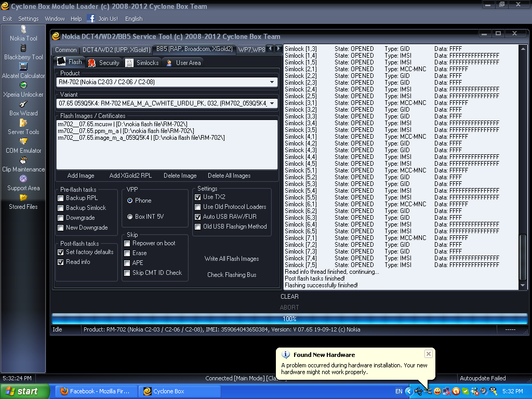Open the Blackberry Tool module icon

(x=23, y=48)
